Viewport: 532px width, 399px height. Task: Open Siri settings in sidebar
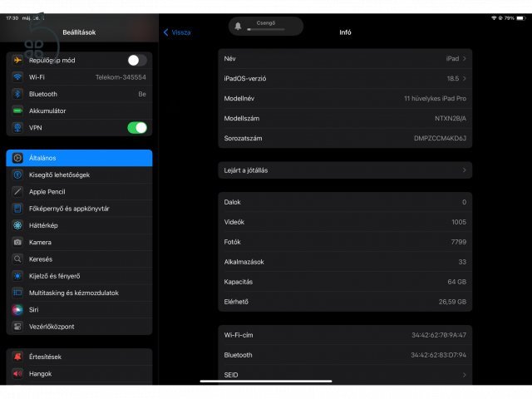pos(79,309)
